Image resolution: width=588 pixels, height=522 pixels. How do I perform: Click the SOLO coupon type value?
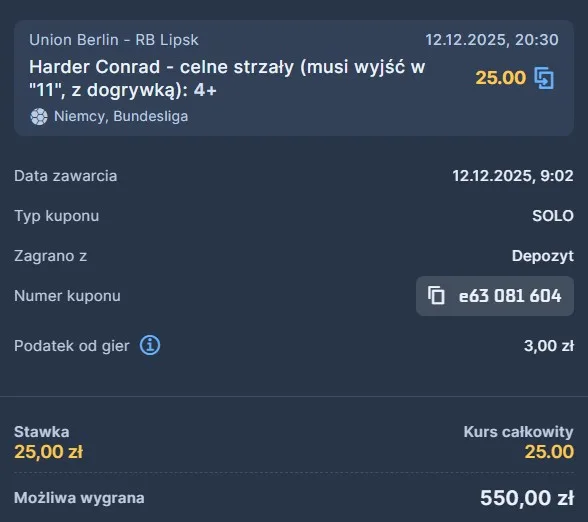click(x=553, y=216)
